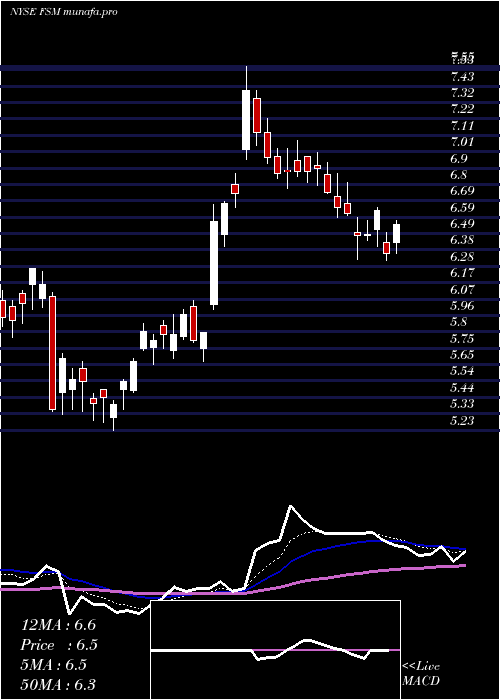Click the 6.69 price level label
The width and height of the screenshot is (500, 700).
click(x=462, y=191)
